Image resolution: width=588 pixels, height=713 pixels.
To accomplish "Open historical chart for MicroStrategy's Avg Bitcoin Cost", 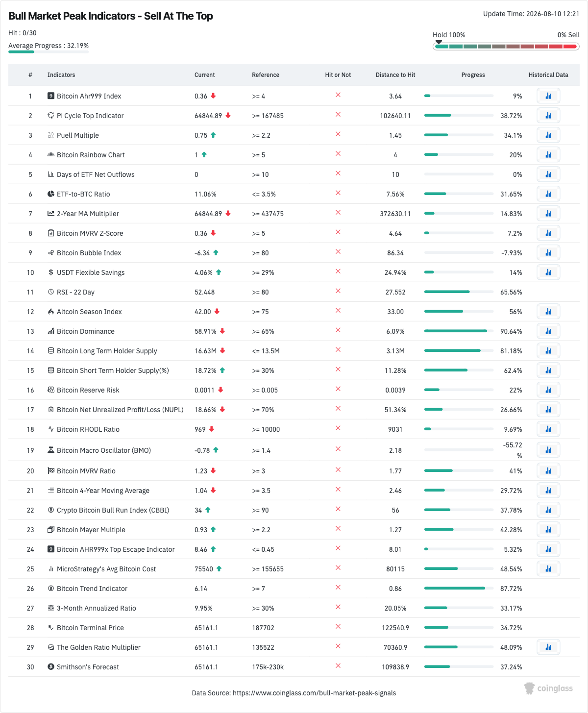I will coord(548,569).
